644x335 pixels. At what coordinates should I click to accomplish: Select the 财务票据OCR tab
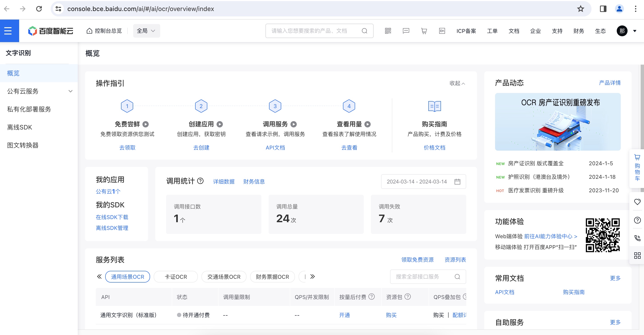(x=272, y=276)
